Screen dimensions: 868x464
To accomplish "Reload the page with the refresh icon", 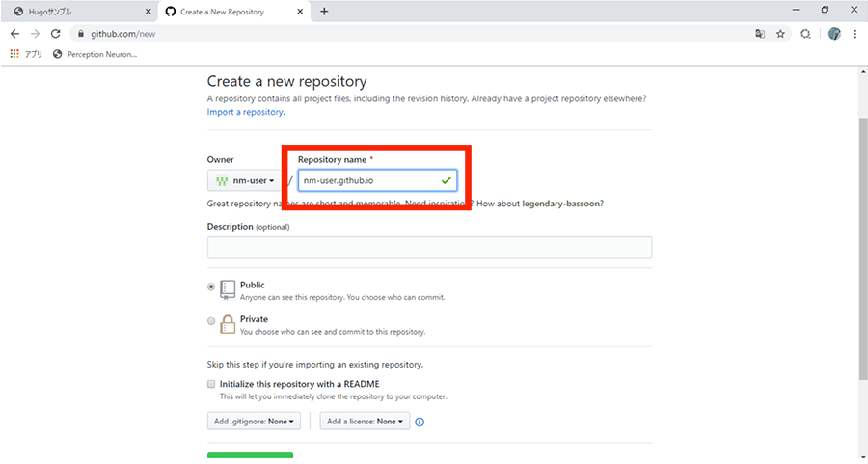I will (55, 34).
